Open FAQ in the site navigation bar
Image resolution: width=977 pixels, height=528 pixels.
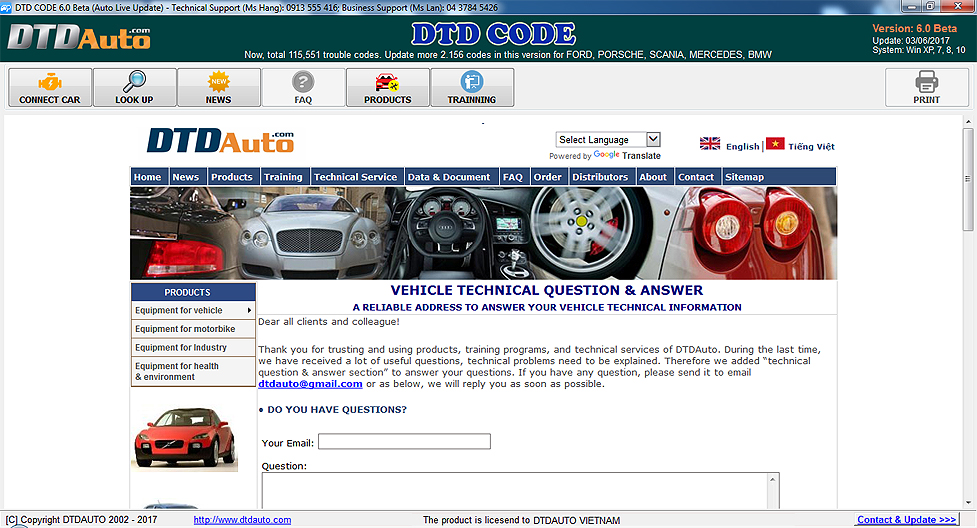[x=513, y=177]
